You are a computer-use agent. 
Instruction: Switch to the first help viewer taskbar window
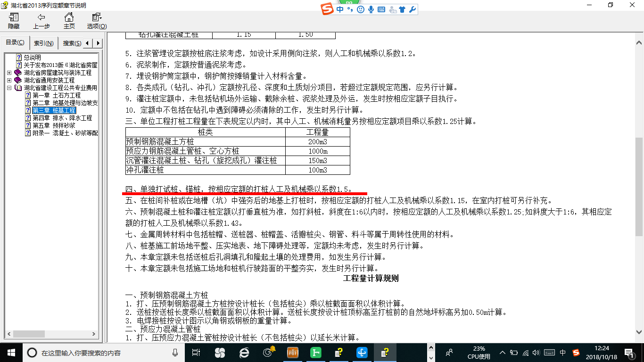(339, 352)
